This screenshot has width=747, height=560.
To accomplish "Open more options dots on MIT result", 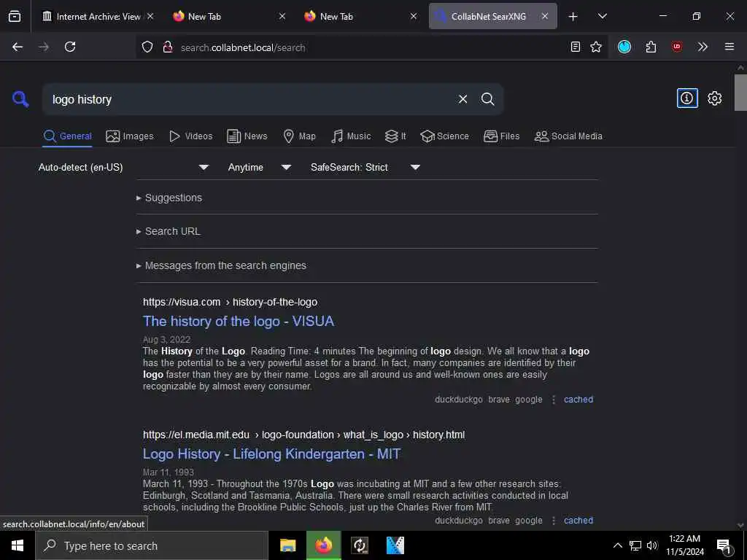I will 553,521.
